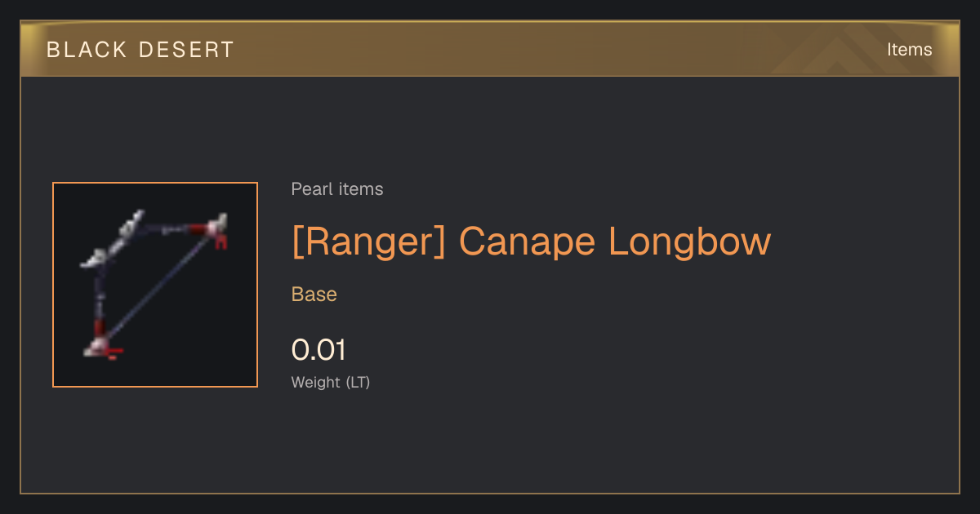This screenshot has height=514, width=980.
Task: Select the Base grade label
Action: 314,295
